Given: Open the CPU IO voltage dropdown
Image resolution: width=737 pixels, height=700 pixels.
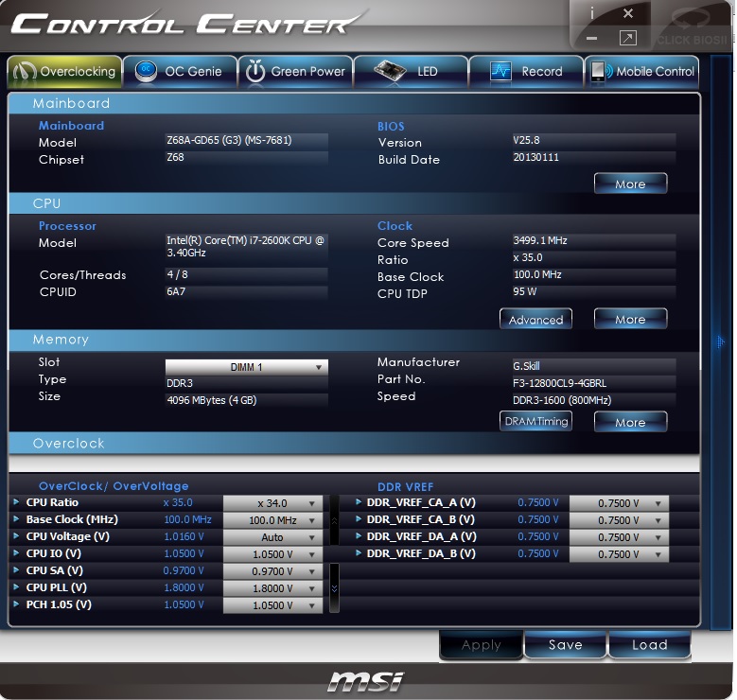Looking at the screenshot, I should point(273,554).
